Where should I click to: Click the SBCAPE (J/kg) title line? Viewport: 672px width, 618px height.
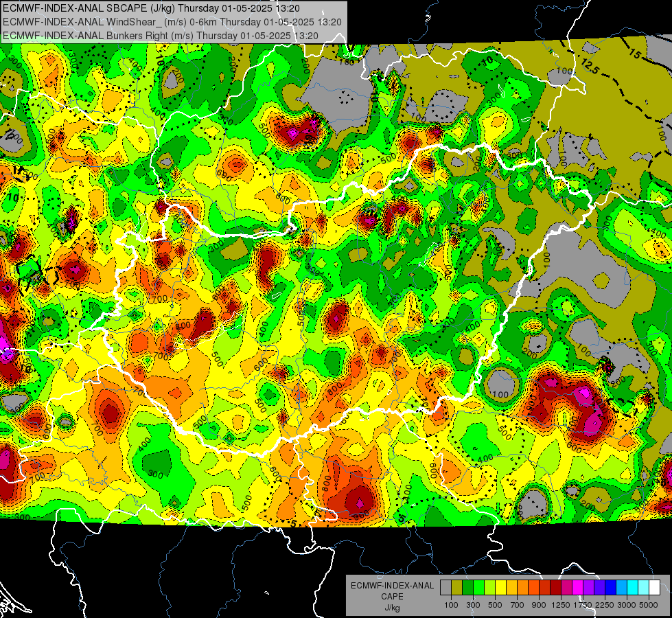pos(151,8)
